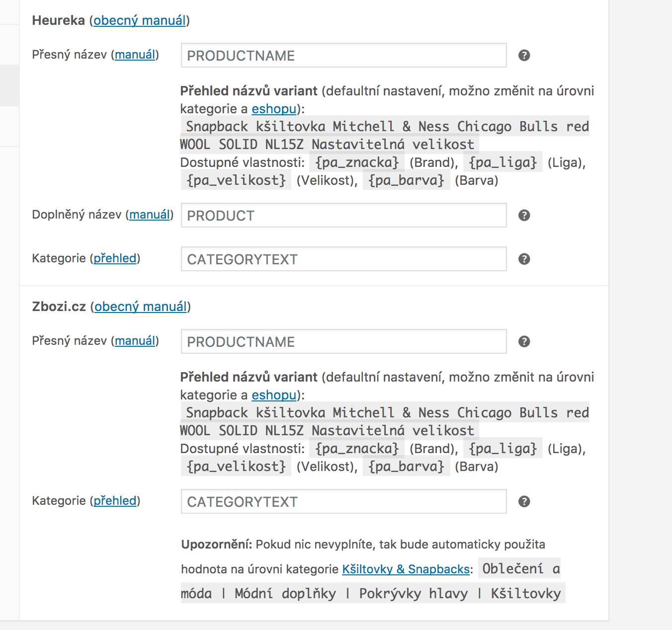Viewport: 672px width, 630px height.
Task: Click help icon beside Heureka CATEGORYTEXT field
Action: pyautogui.click(x=524, y=259)
